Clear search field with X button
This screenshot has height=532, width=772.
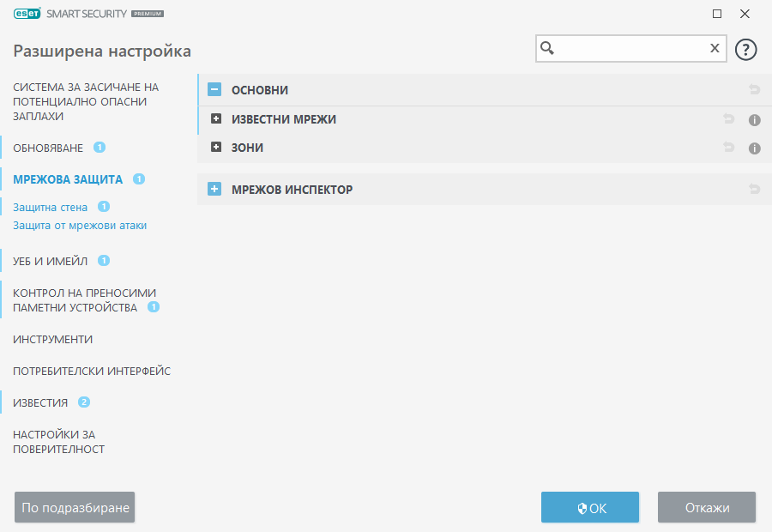point(715,48)
